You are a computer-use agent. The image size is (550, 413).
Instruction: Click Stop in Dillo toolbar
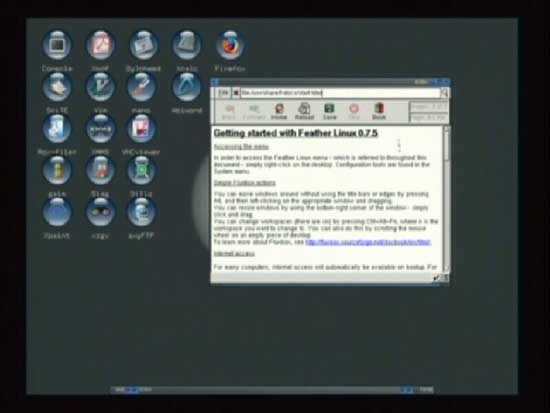354,112
